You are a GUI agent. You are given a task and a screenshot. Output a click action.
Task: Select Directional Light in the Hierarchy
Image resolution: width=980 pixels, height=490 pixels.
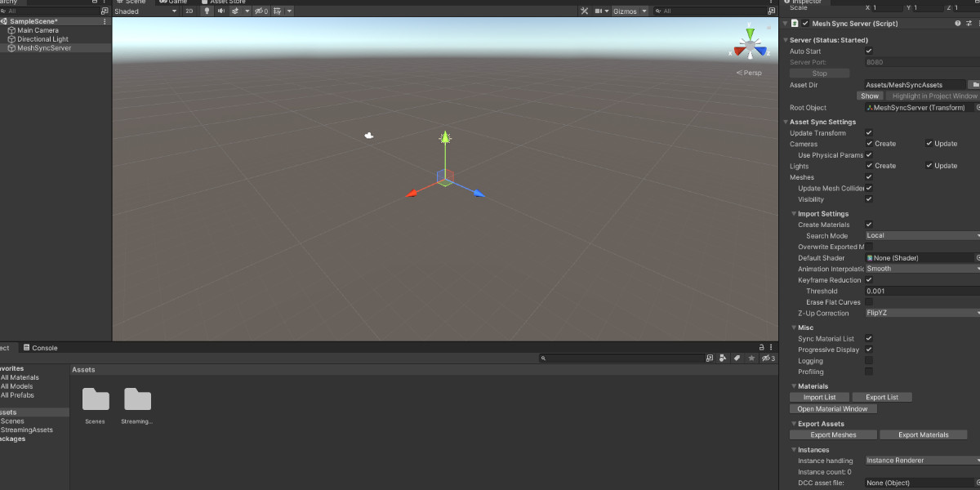42,39
